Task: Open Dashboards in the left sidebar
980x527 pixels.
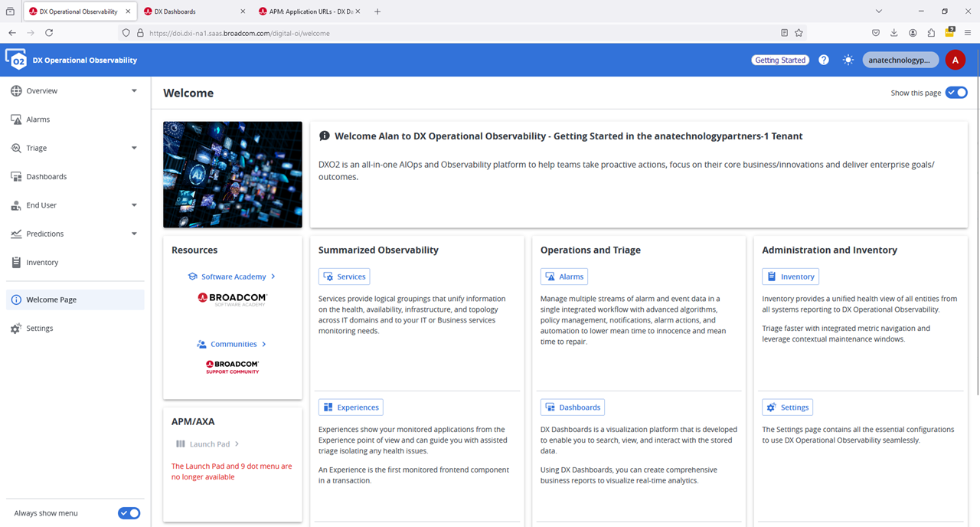Action: (x=46, y=177)
